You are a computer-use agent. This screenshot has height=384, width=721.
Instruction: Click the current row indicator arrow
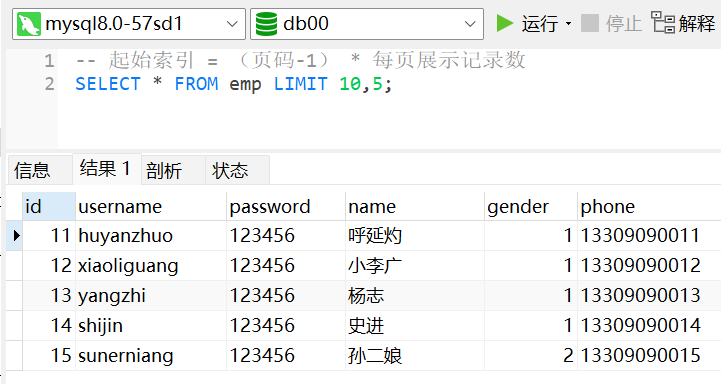pyautogui.click(x=17, y=235)
